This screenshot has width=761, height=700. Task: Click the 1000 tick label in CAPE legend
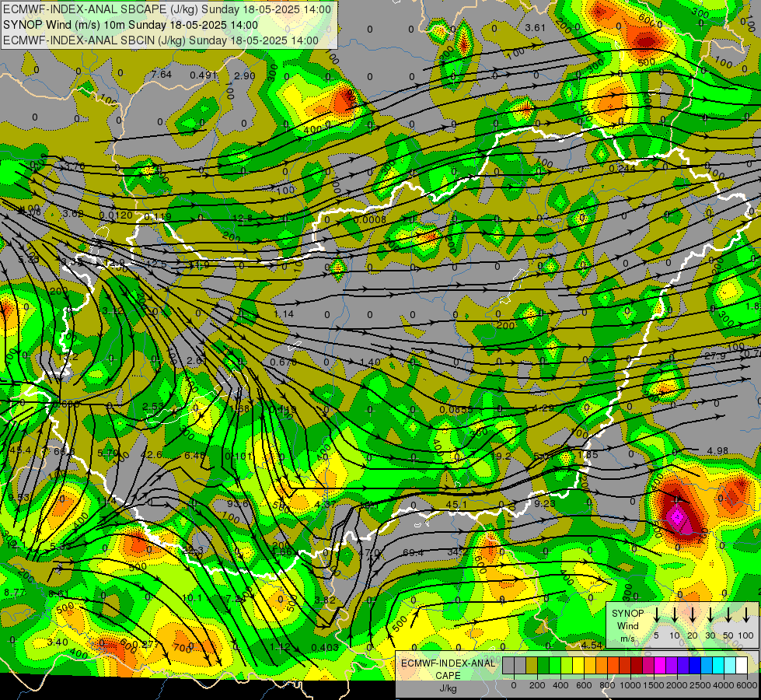[630, 685]
